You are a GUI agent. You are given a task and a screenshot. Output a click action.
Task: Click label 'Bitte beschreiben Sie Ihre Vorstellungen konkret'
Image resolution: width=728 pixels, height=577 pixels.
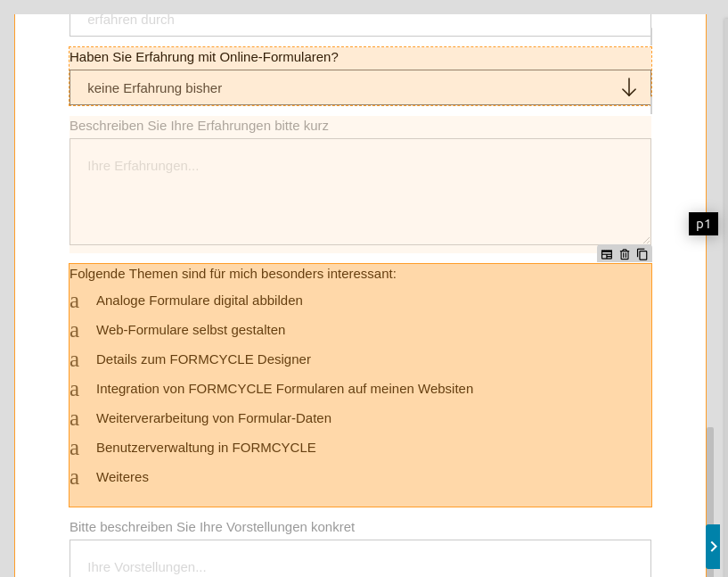[212, 527]
